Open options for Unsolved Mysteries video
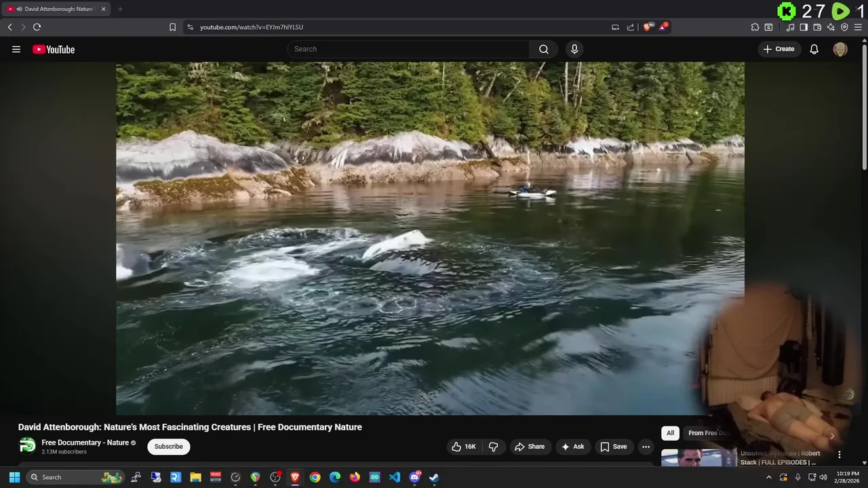 pos(840,455)
